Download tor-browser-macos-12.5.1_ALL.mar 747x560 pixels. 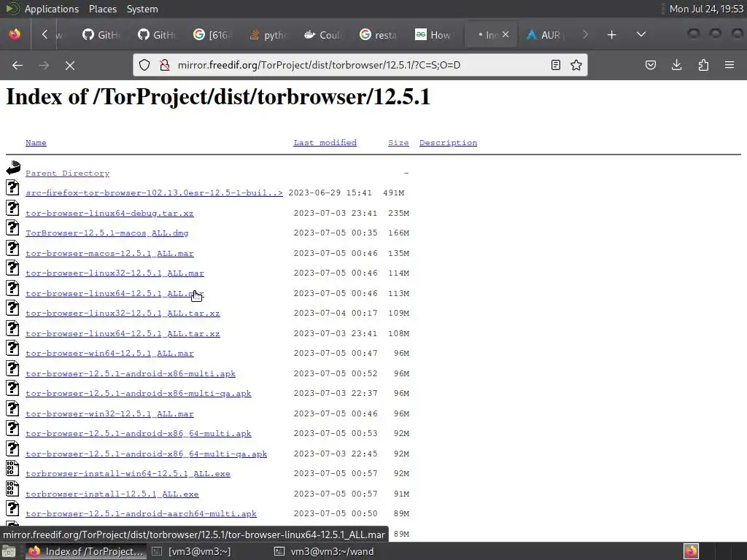[x=109, y=253]
